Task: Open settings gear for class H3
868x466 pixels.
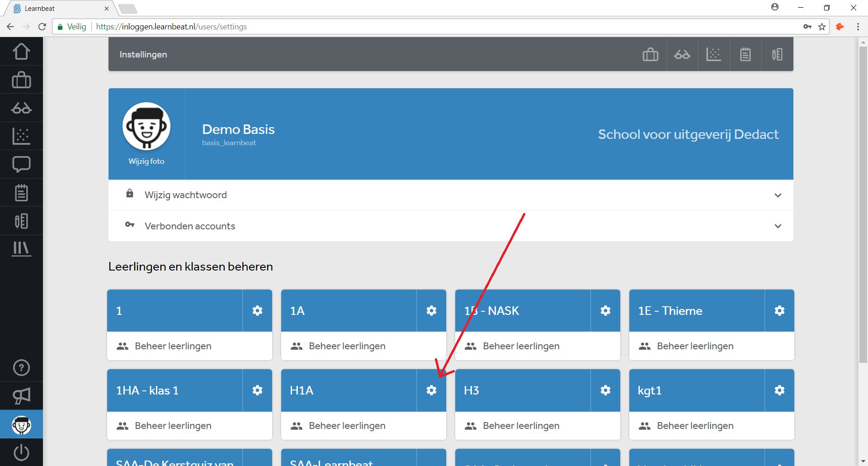Action: click(x=605, y=390)
